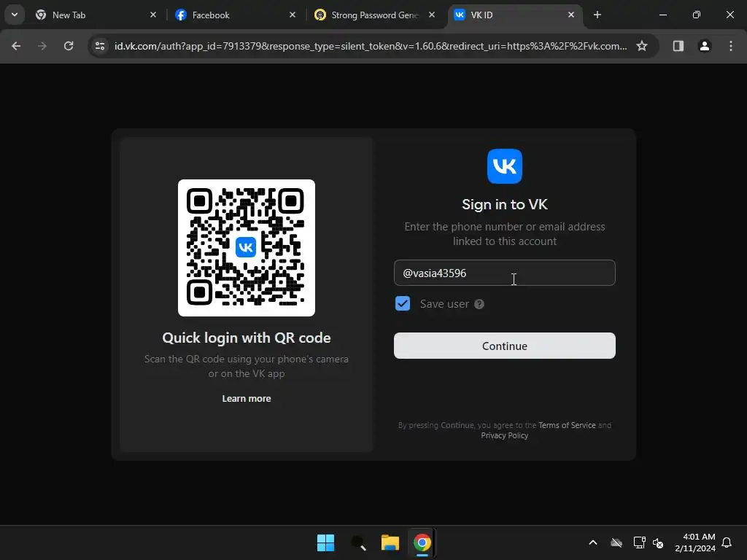Screen dimensions: 747x560
Task: Restore down the Chrome window
Action: click(x=697, y=15)
